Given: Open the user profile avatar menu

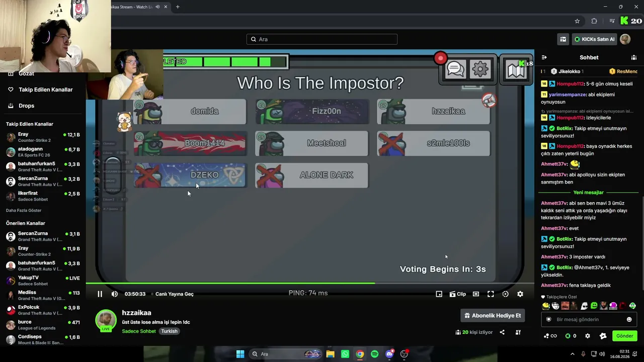Looking at the screenshot, I should 625,39.
